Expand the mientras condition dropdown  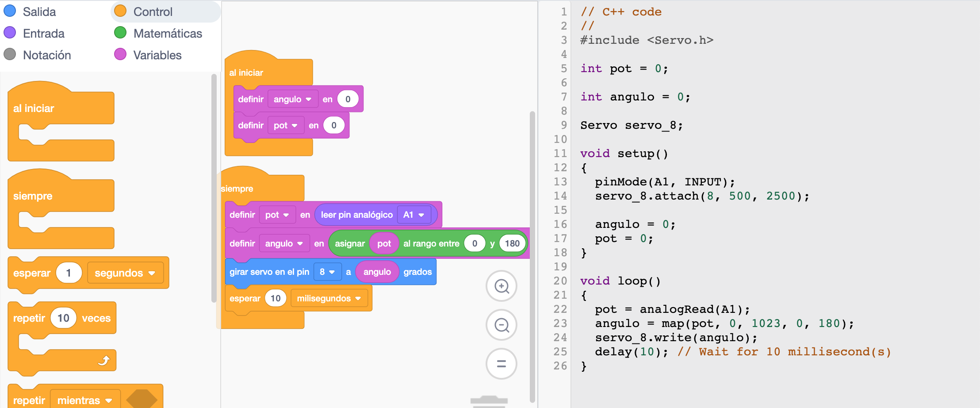[x=85, y=400]
